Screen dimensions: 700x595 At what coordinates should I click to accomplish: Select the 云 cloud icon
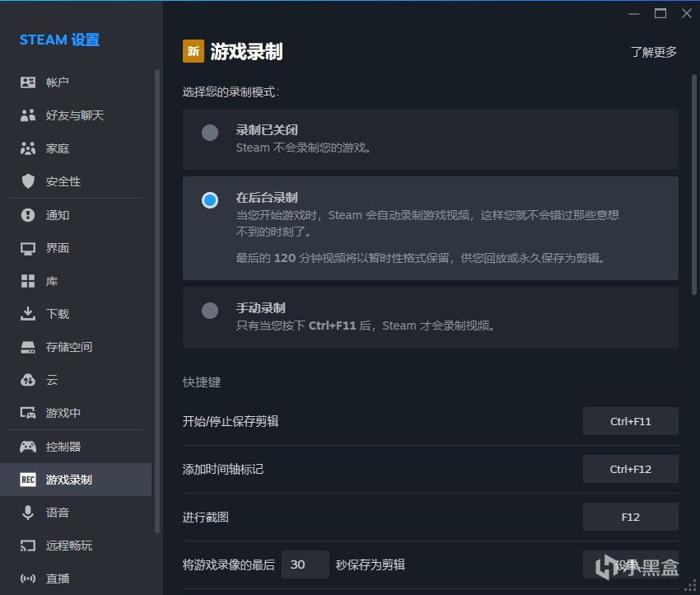click(x=28, y=380)
